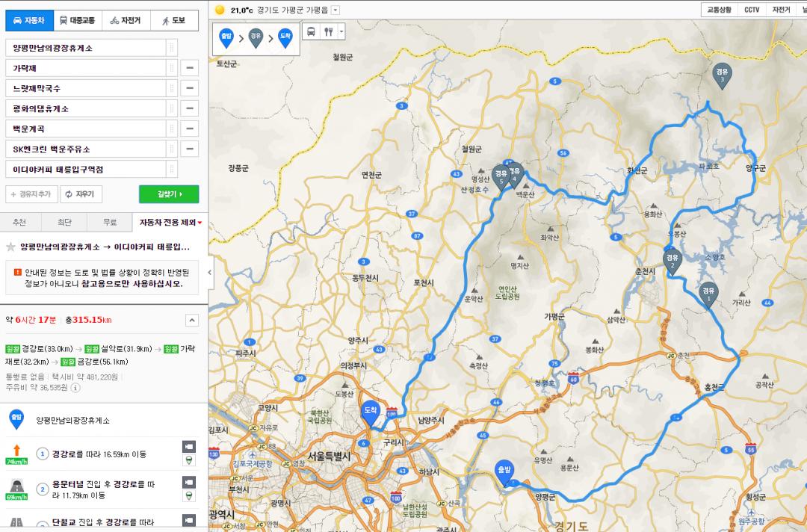Select waypoint 3 marker on the map
The height and width of the screenshot is (532, 807).
click(721, 75)
